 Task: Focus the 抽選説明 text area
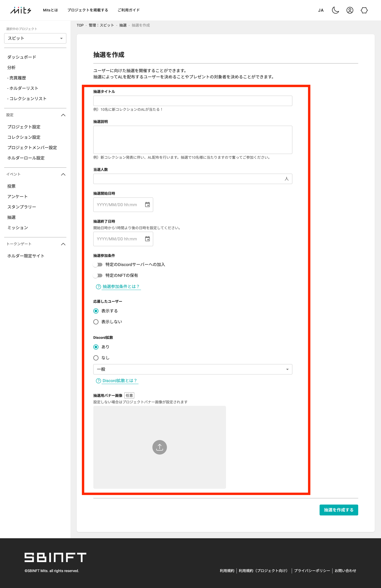(x=193, y=140)
